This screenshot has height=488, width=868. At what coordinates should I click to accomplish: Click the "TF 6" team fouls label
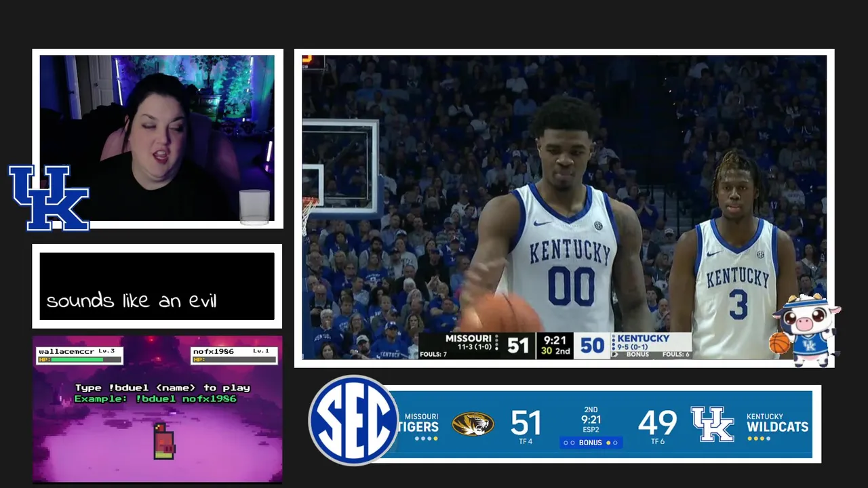(657, 441)
